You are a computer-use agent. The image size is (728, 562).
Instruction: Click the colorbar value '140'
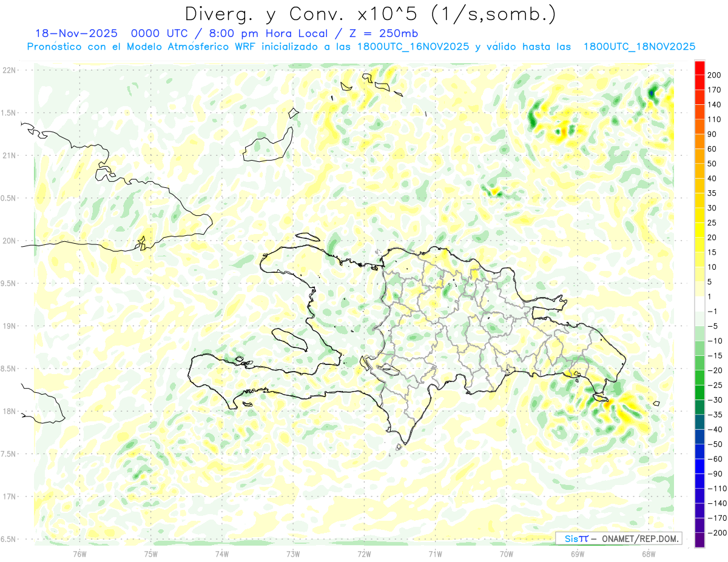(714, 105)
